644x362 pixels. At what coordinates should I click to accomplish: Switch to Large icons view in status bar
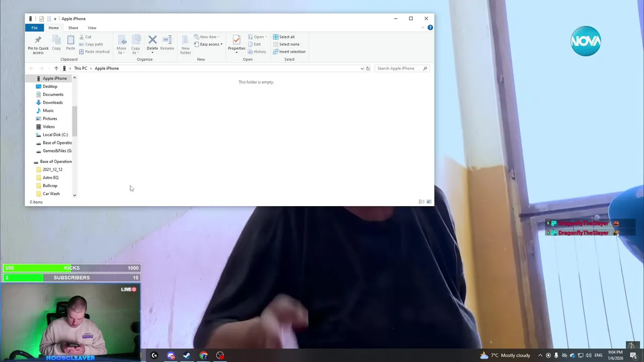point(429,202)
